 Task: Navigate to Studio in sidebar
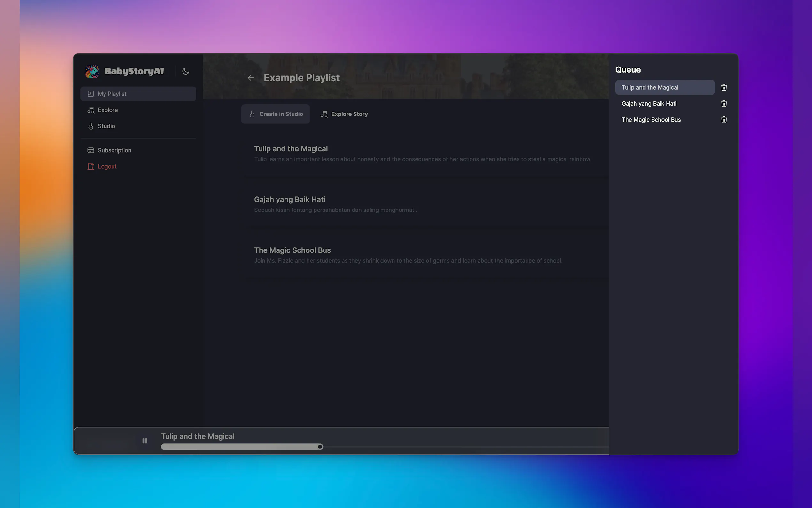point(106,126)
